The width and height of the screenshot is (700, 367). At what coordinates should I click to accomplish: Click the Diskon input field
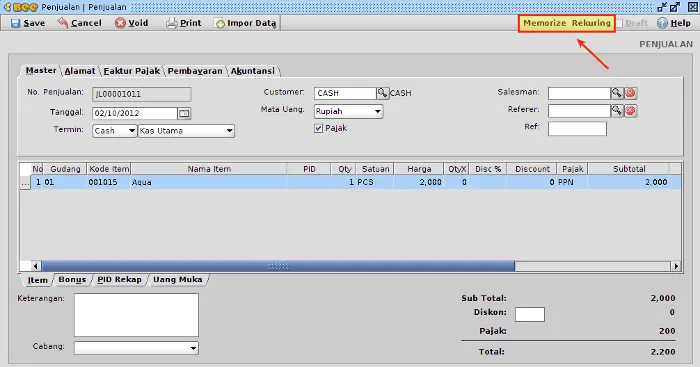click(x=529, y=314)
